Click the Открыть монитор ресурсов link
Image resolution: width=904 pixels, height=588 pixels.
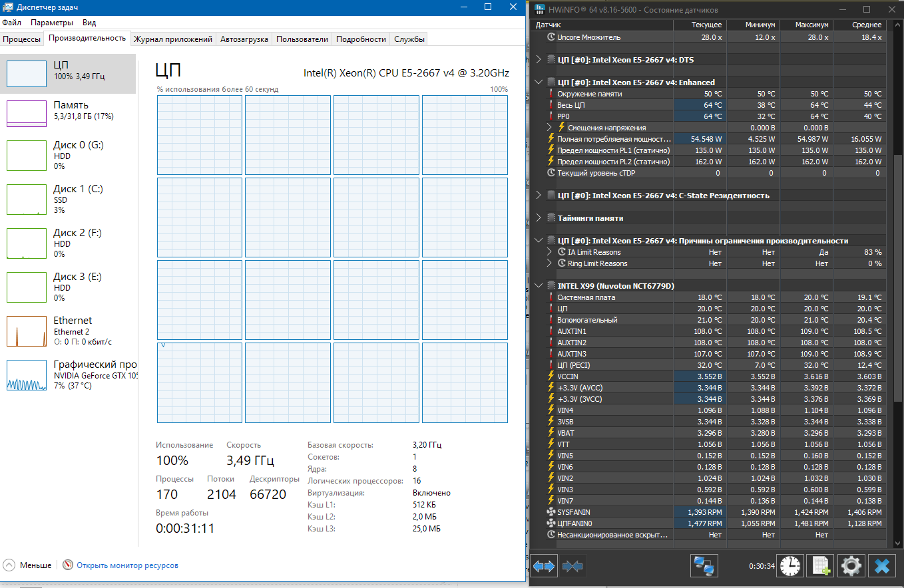coord(127,565)
